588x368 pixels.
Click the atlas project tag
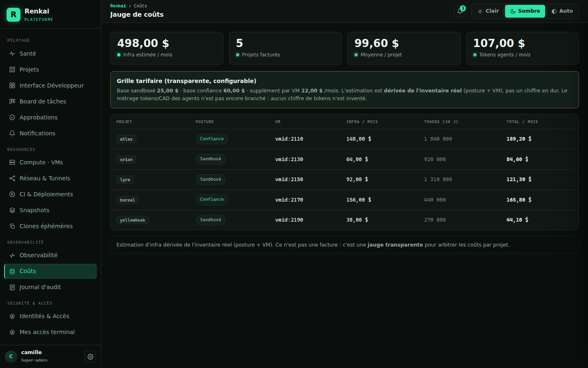(x=126, y=139)
